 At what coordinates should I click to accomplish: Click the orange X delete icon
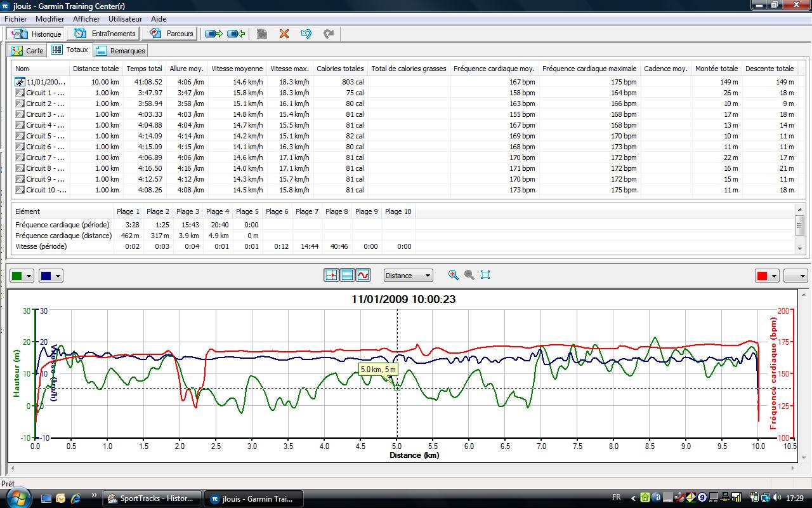pyautogui.click(x=284, y=34)
